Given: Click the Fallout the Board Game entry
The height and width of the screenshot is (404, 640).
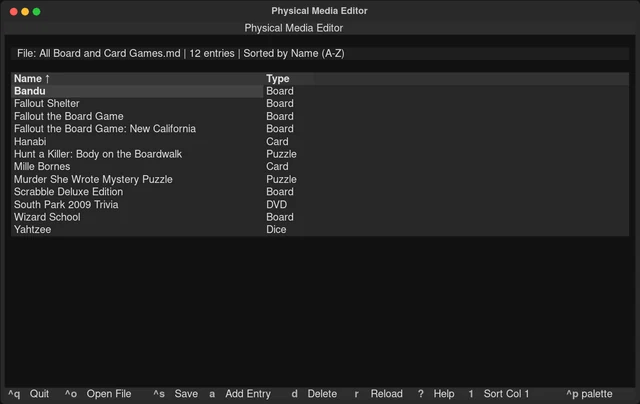Looking at the screenshot, I should tap(69, 116).
